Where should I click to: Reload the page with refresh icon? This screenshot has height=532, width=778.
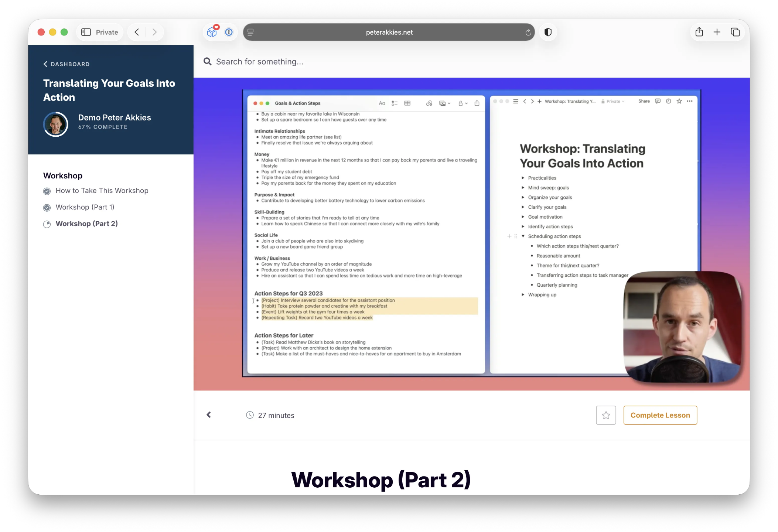528,33
